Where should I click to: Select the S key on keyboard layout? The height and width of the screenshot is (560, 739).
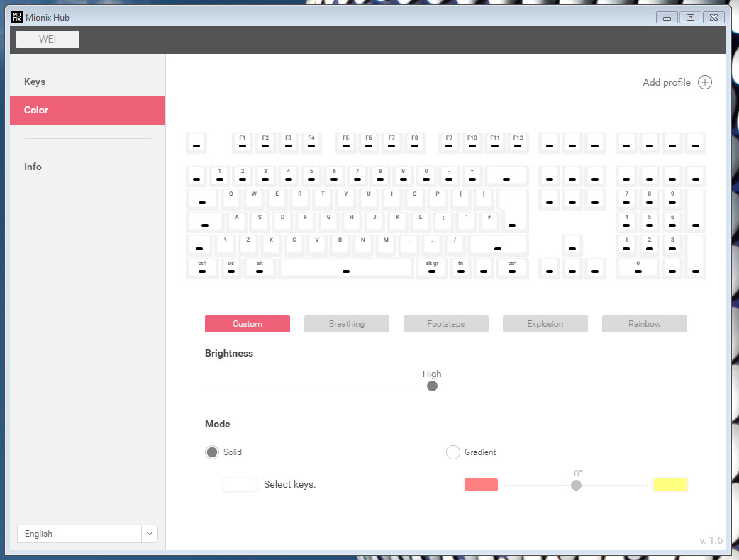coord(260,222)
